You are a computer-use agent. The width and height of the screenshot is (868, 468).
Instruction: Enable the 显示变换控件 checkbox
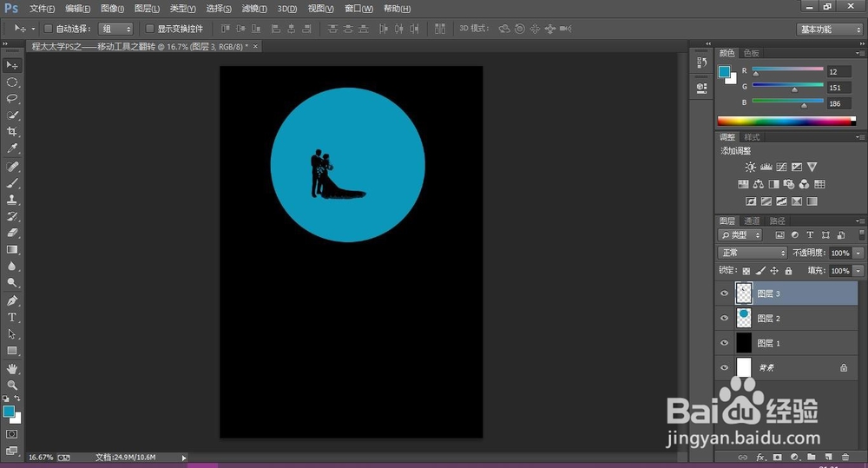pos(149,29)
